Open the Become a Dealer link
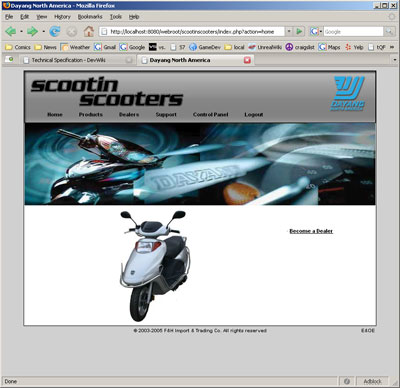Image resolution: width=400 pixels, height=388 pixels. pos(311,231)
